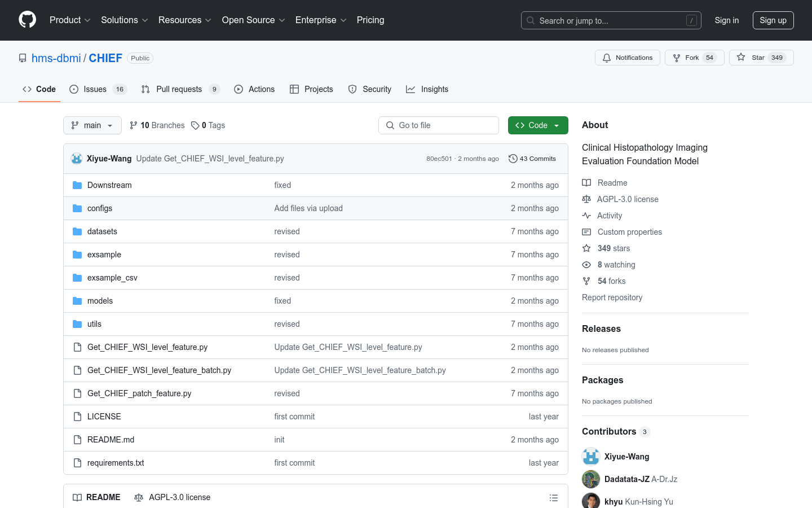Open the README.md file

(111, 440)
